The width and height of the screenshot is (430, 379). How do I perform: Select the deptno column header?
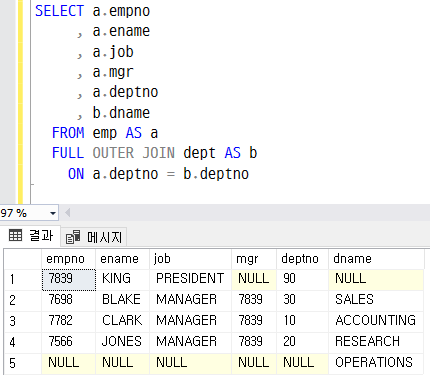click(302, 259)
